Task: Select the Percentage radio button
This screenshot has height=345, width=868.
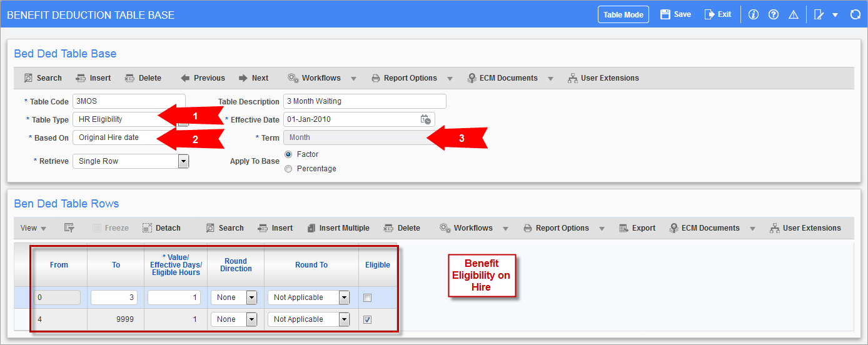Action: click(288, 169)
